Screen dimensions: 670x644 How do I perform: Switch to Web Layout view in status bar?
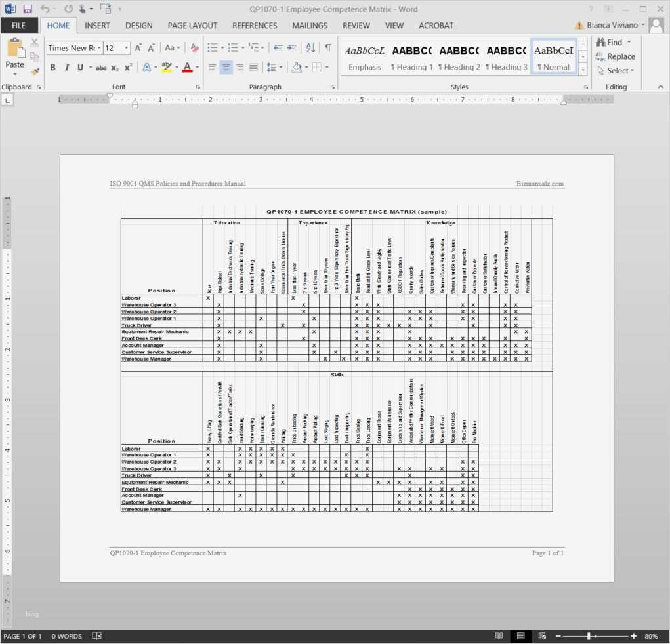click(x=542, y=636)
